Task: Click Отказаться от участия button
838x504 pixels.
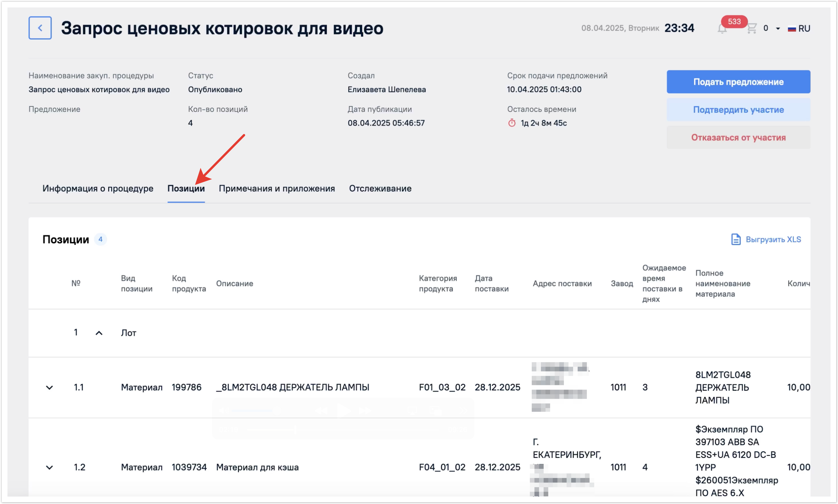Action: pos(738,138)
